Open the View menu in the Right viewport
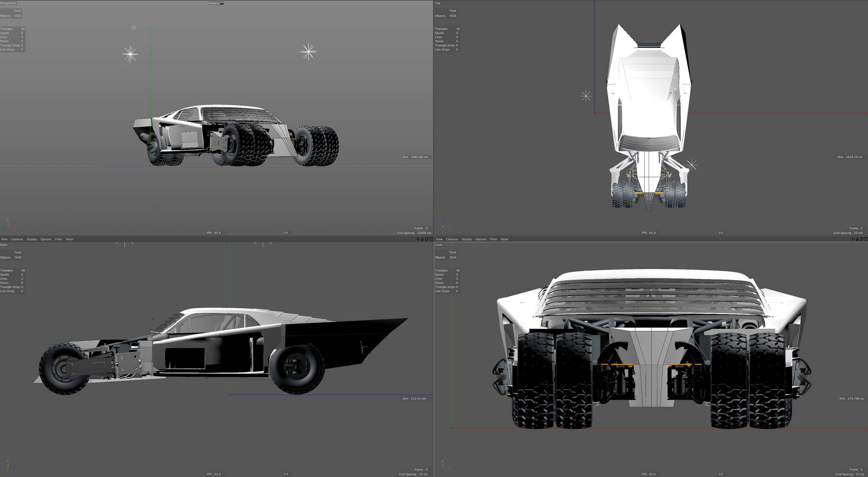868x477 pixels. click(x=4, y=239)
